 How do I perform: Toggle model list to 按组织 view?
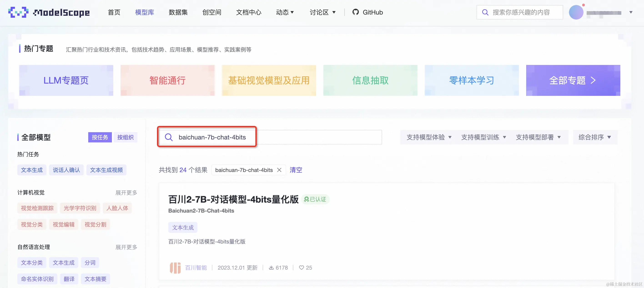pyautogui.click(x=125, y=137)
